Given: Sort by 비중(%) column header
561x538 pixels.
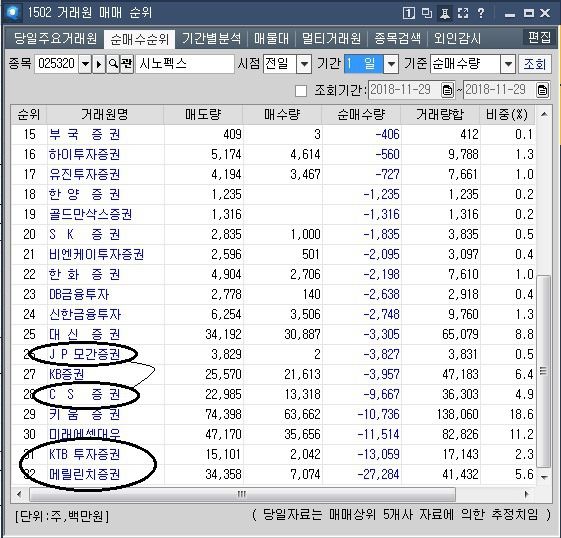Looking at the screenshot, I should click(x=507, y=115).
